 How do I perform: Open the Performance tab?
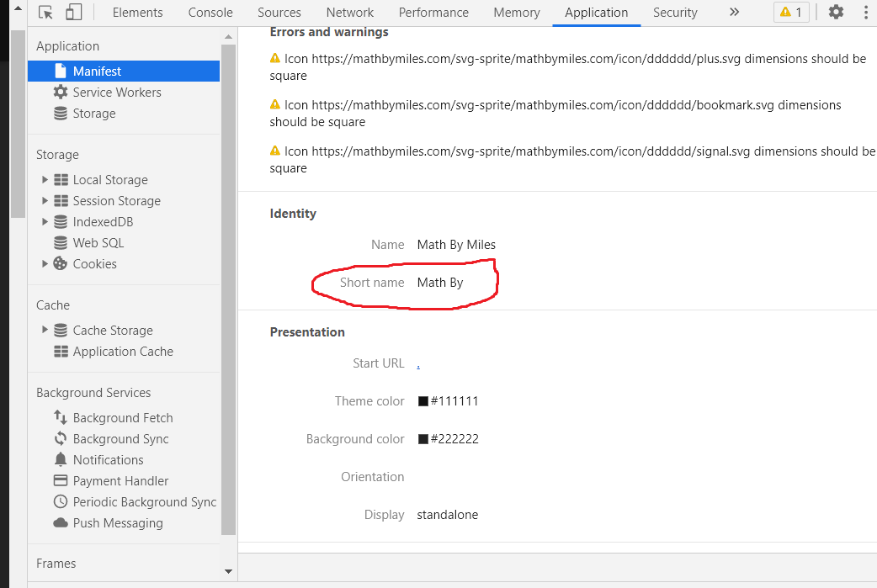click(x=433, y=13)
